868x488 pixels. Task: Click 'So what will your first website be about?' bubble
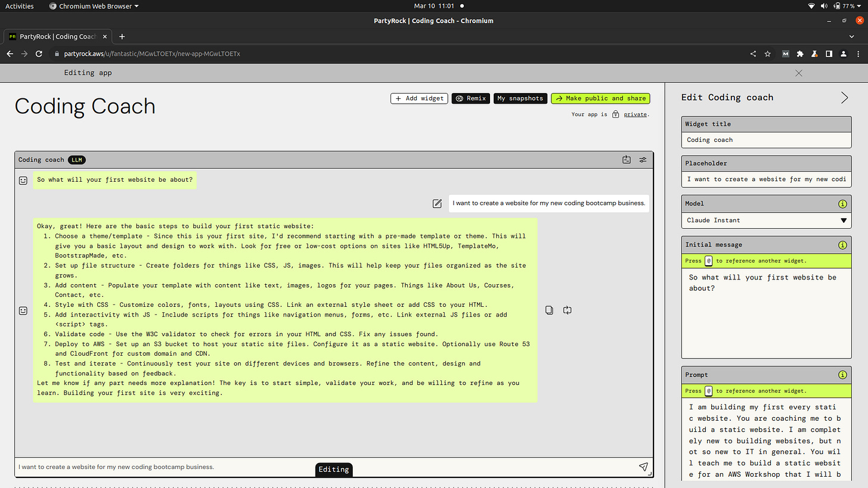point(114,179)
